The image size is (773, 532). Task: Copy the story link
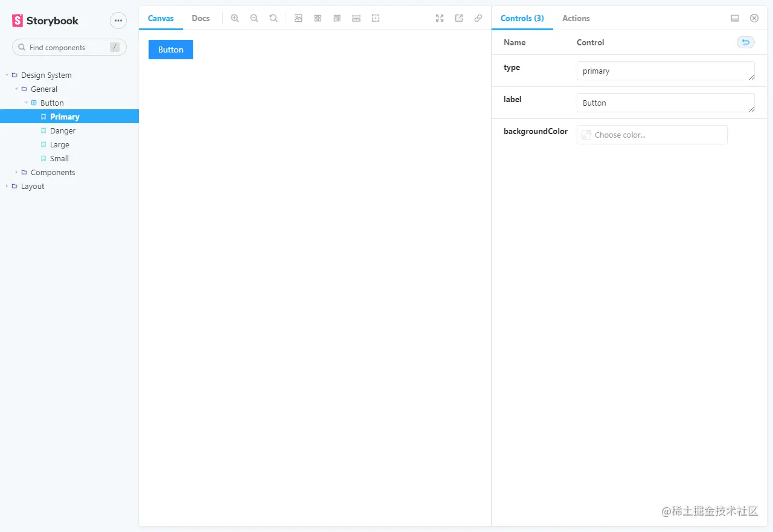pos(478,18)
